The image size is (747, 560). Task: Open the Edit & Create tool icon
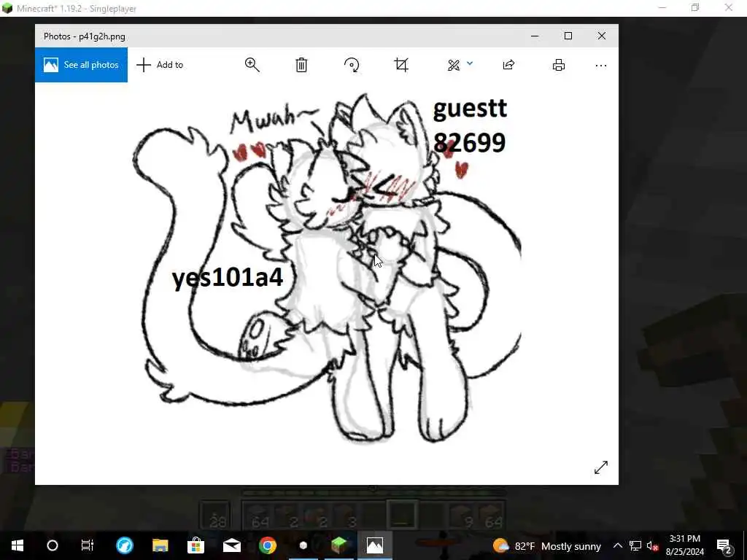[x=454, y=65]
